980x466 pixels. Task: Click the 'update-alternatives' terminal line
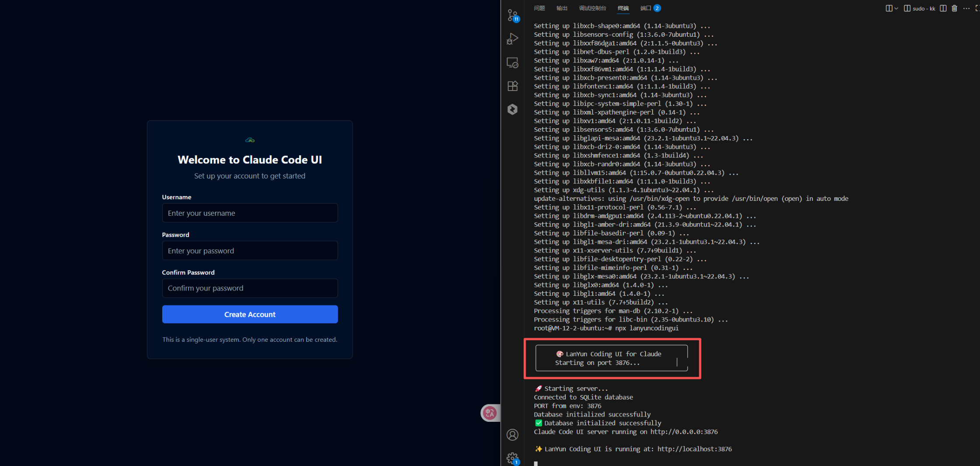tap(691, 199)
